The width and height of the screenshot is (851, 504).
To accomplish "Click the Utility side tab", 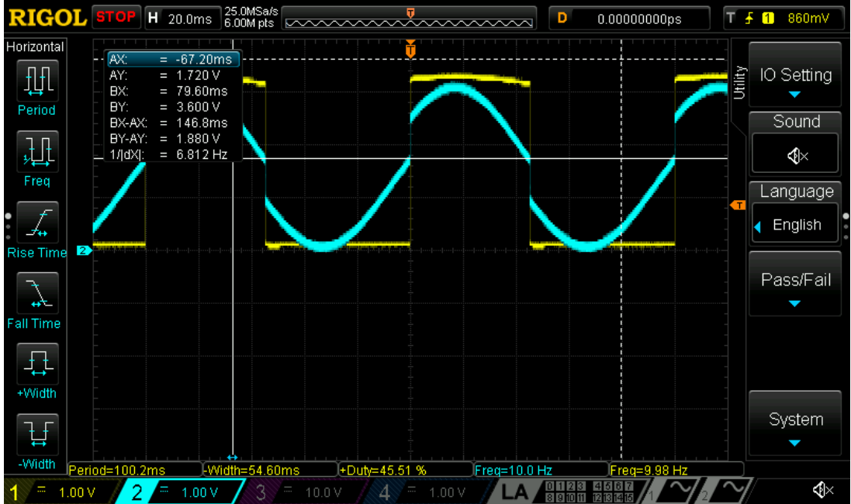I will tap(740, 82).
